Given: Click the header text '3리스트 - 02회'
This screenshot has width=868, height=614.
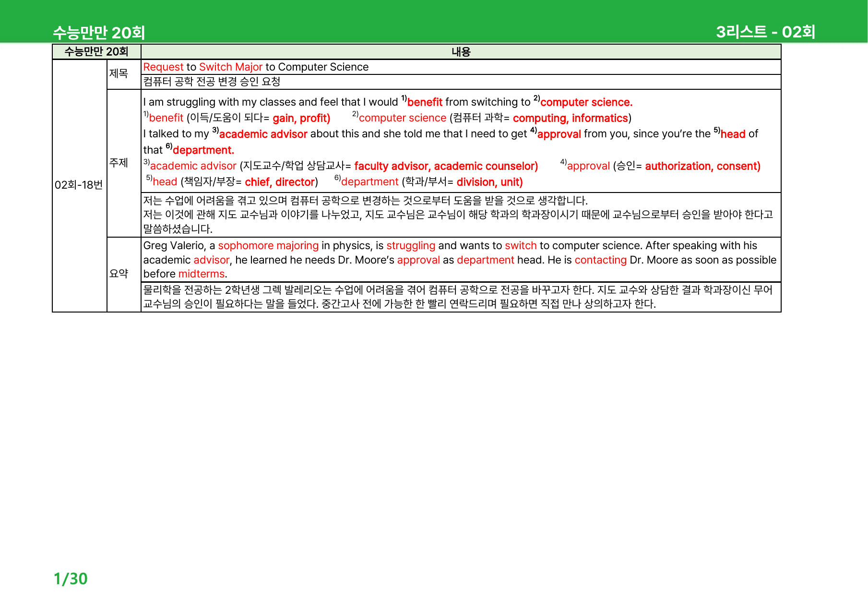Looking at the screenshot, I should tap(765, 32).
